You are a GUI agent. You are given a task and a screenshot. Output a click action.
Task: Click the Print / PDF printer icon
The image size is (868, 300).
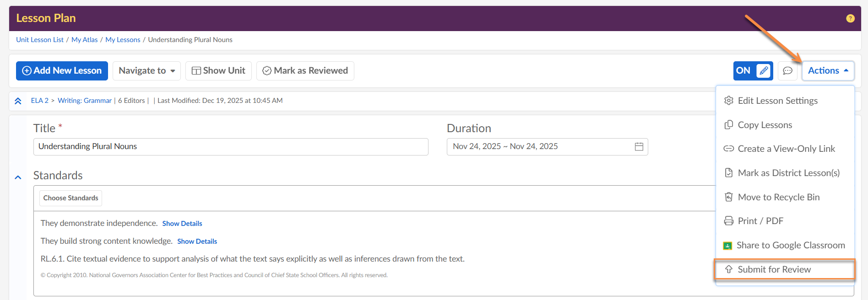pyautogui.click(x=728, y=221)
